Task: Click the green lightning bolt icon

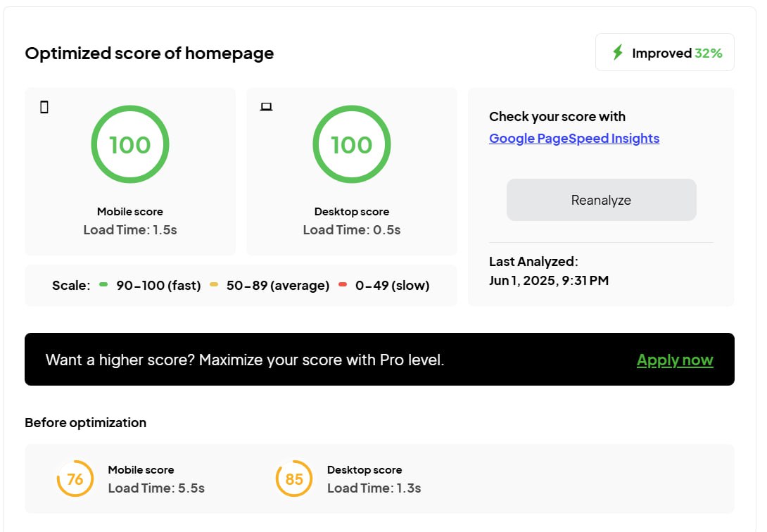Action: point(617,53)
